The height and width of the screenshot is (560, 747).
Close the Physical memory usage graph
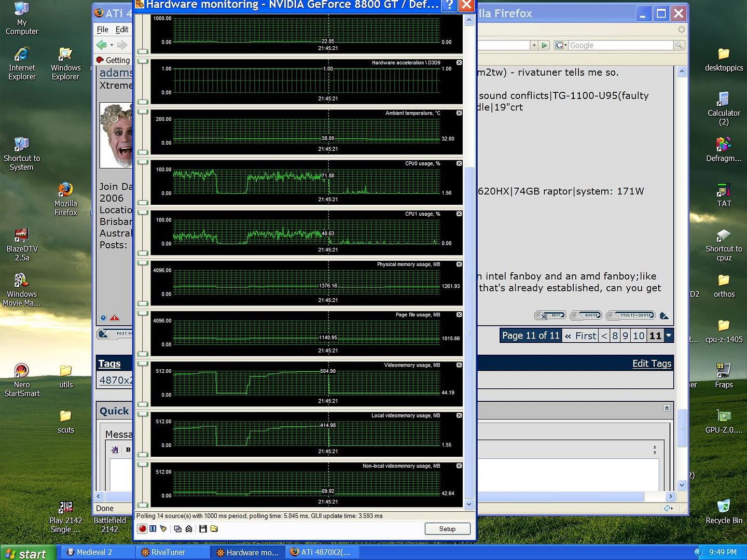(x=459, y=264)
